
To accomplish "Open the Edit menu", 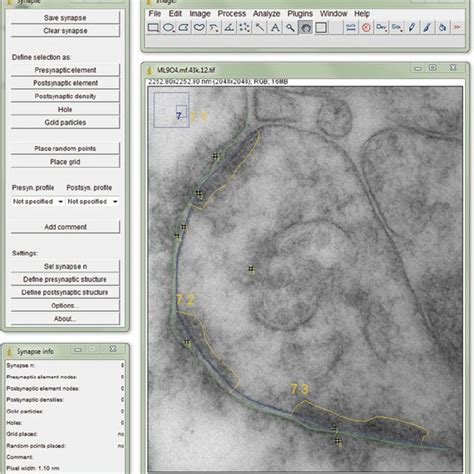I will pos(175,14).
